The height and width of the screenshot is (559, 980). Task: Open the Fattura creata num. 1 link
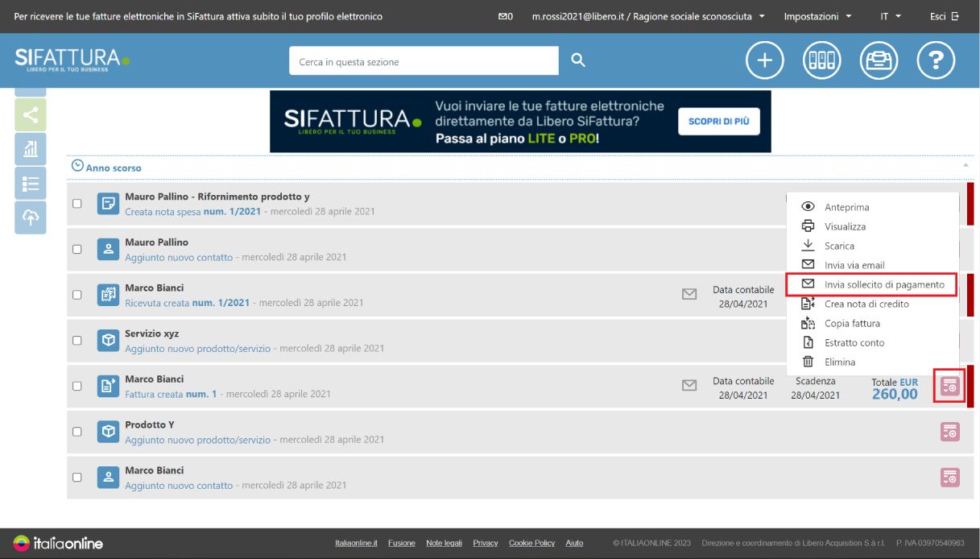point(171,394)
